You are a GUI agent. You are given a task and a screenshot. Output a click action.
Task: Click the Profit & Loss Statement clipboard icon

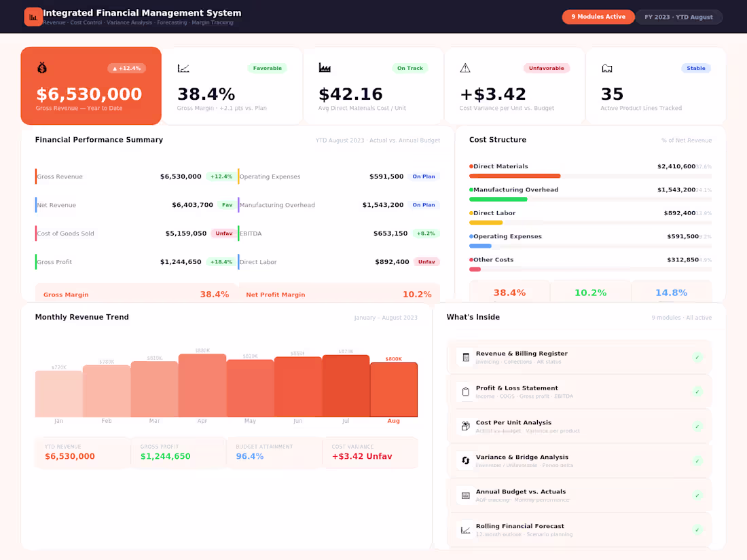click(465, 392)
